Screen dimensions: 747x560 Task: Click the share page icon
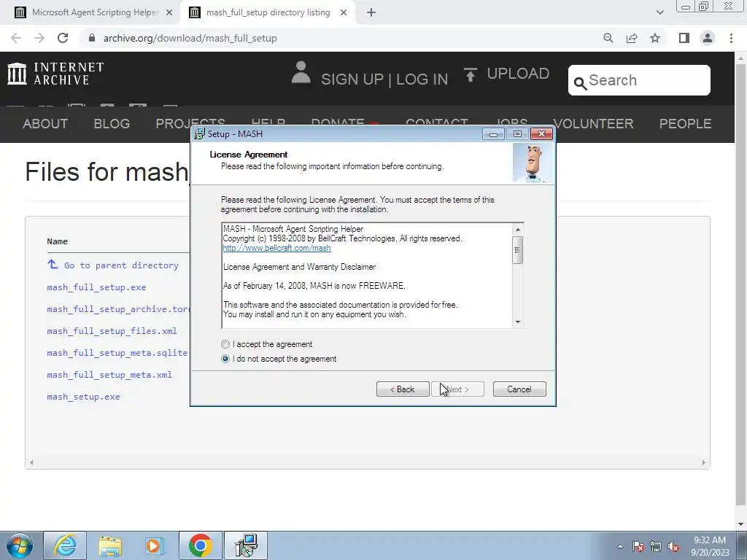(x=632, y=38)
